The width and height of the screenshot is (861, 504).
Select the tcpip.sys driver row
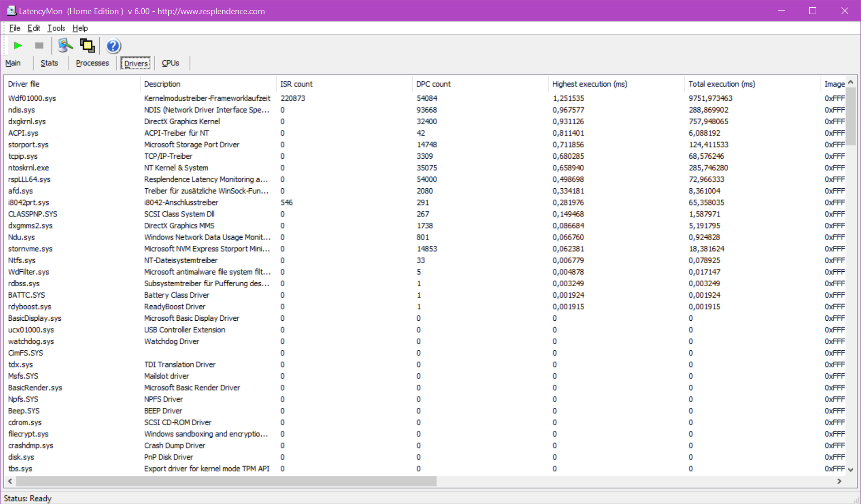(x=426, y=156)
